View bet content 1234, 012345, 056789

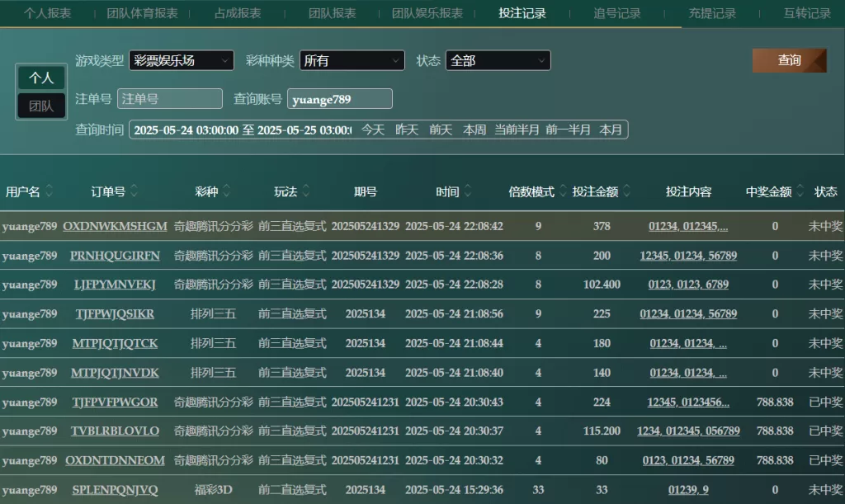(688, 431)
